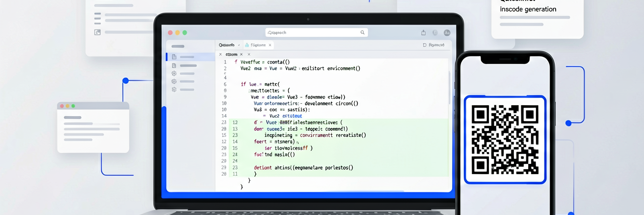Click the QR code on the phone screen

pyautogui.click(x=505, y=139)
